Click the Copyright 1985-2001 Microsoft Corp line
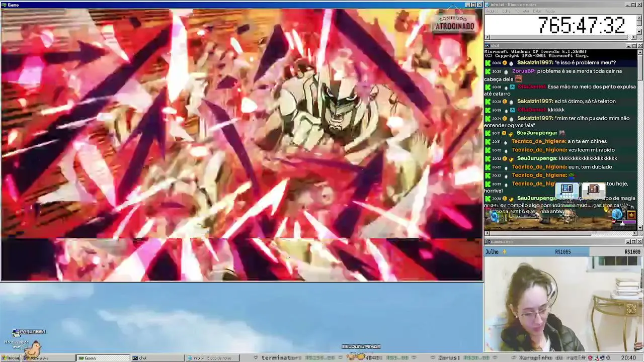Viewport: 644px width, 362px height. (x=536, y=56)
